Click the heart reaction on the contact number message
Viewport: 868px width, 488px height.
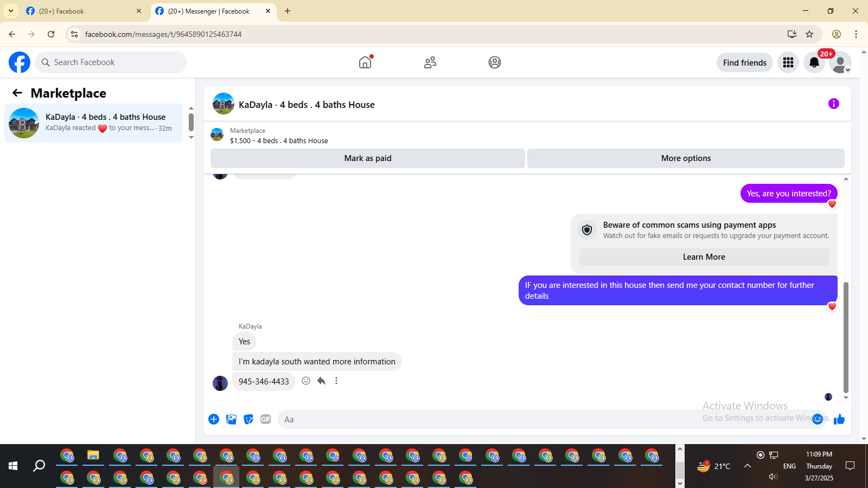(832, 307)
